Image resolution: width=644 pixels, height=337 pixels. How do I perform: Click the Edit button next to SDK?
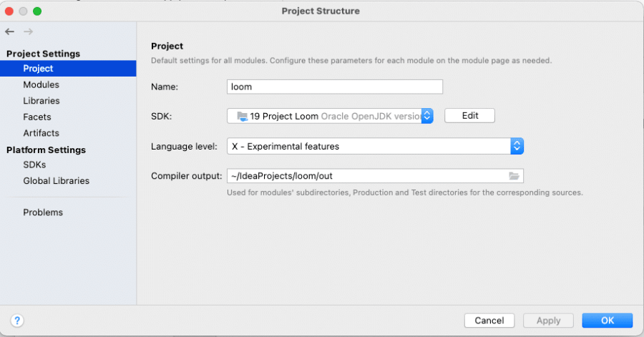pos(469,116)
